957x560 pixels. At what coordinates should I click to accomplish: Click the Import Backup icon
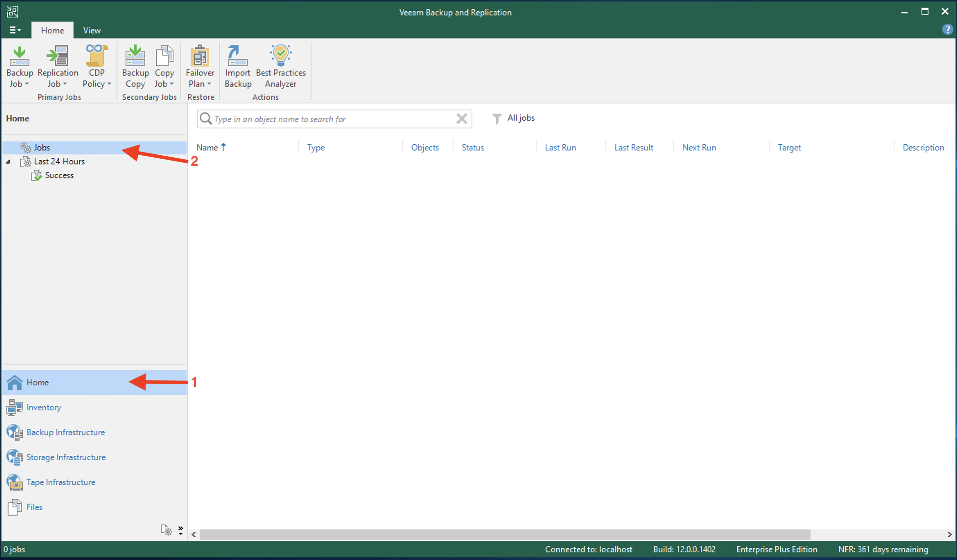click(238, 56)
